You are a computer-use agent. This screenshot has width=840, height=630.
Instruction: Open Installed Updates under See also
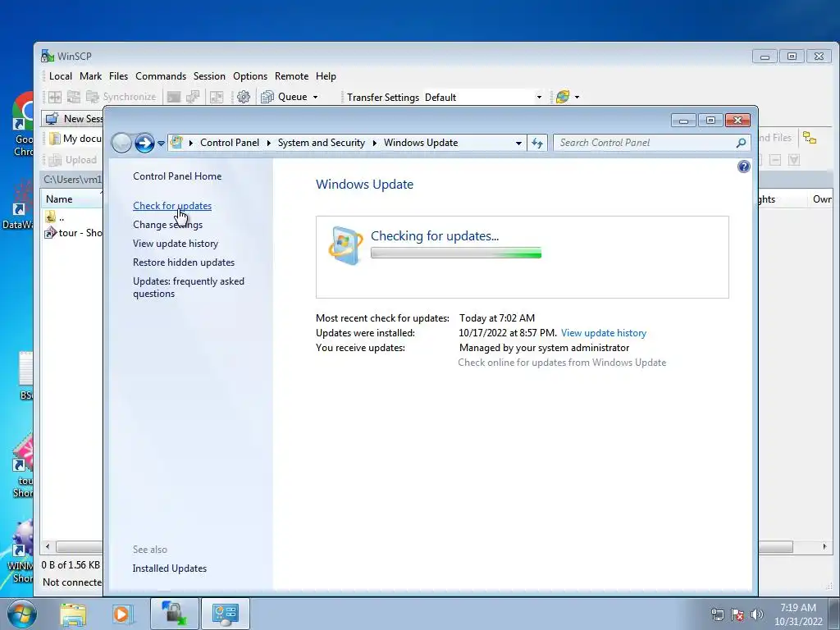coord(169,568)
